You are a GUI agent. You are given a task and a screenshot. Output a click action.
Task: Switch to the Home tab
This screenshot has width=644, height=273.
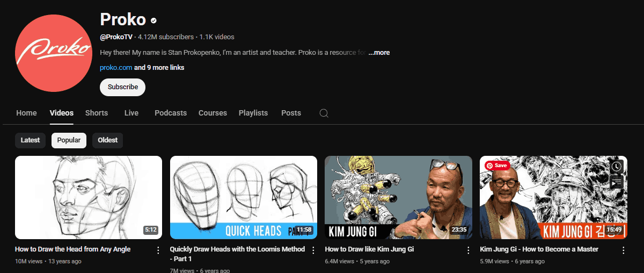point(26,113)
